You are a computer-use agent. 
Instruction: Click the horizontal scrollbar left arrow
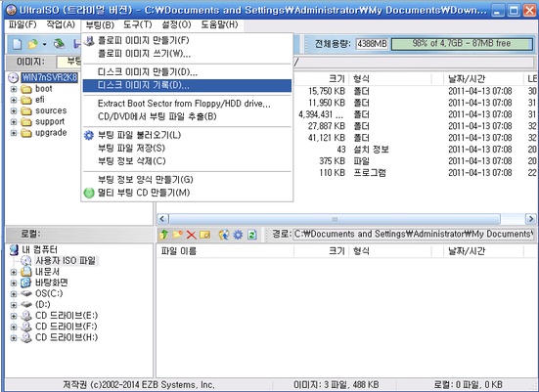(x=163, y=219)
